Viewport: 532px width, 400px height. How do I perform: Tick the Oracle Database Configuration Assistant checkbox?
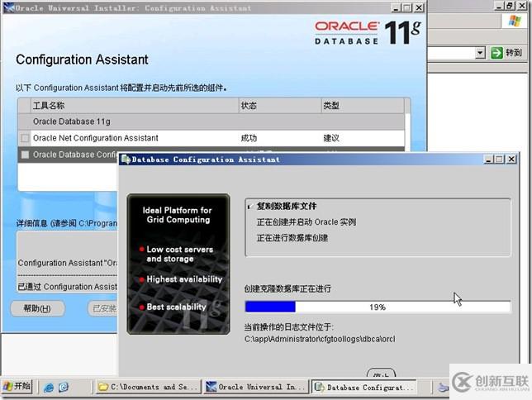(x=25, y=155)
